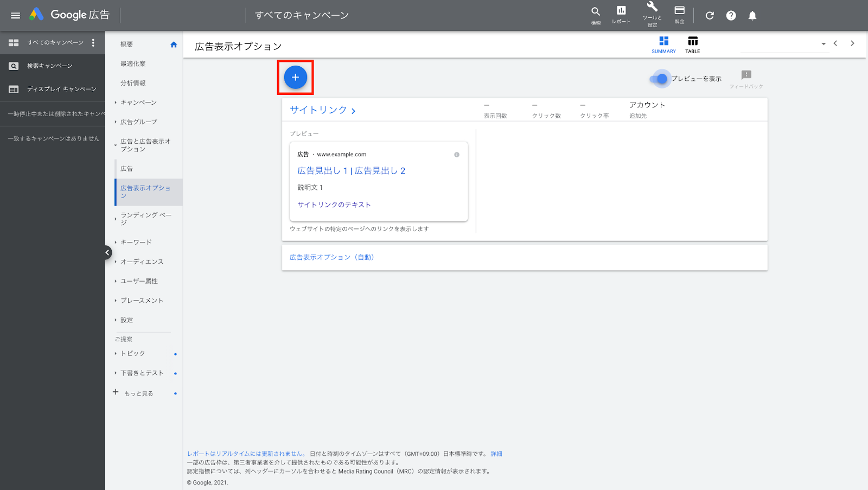This screenshot has height=490, width=868.
Task: Select 広告 sub-item
Action: [126, 169]
